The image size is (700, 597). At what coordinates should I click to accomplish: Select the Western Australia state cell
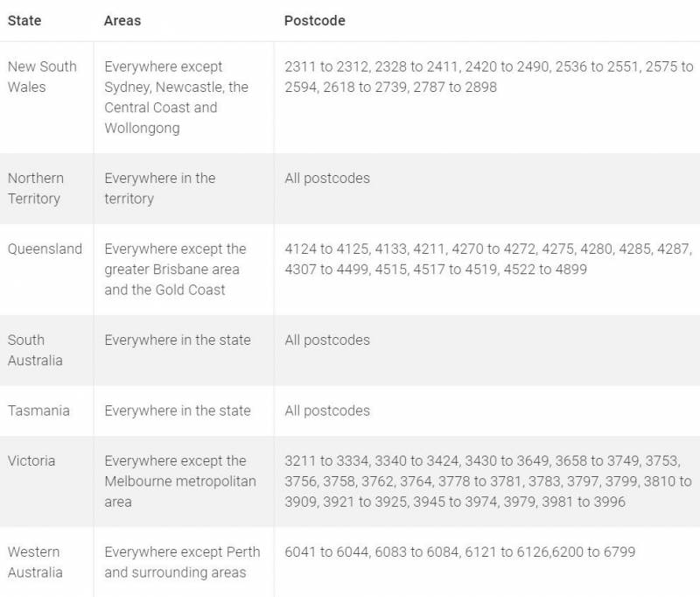tap(35, 563)
